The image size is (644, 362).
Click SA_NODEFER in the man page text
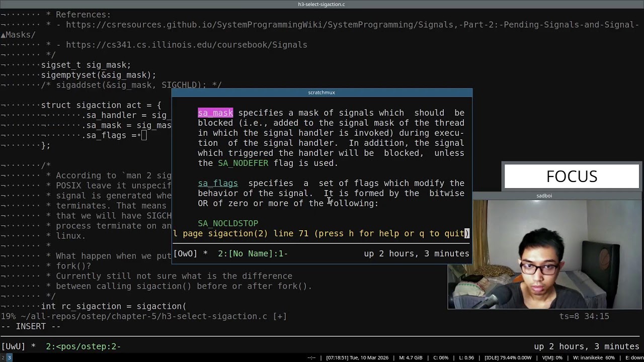click(x=243, y=163)
